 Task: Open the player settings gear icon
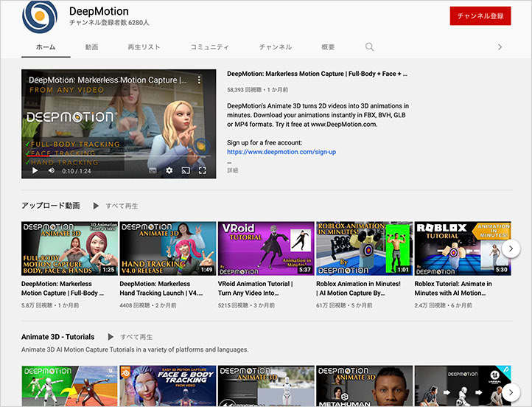coord(169,171)
